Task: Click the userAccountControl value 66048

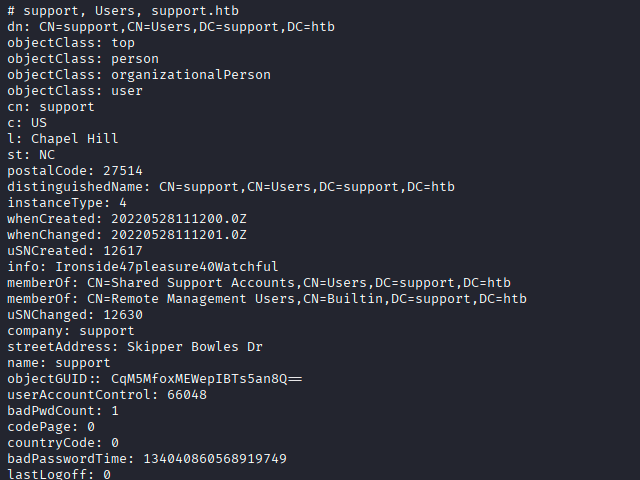Action: click(186, 395)
